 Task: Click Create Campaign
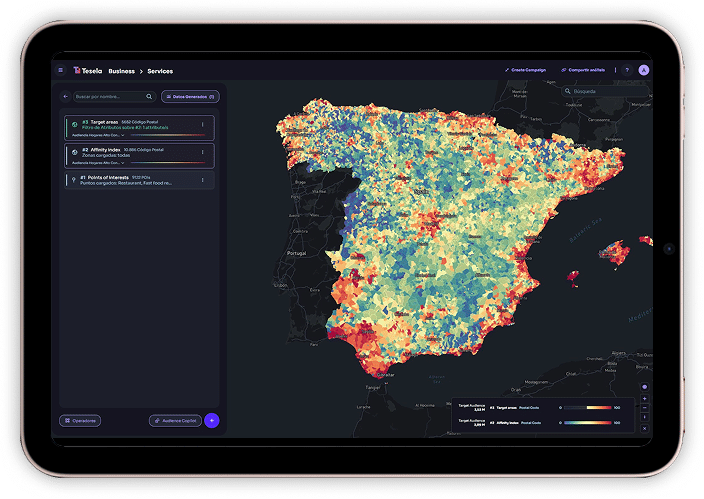pyautogui.click(x=528, y=70)
